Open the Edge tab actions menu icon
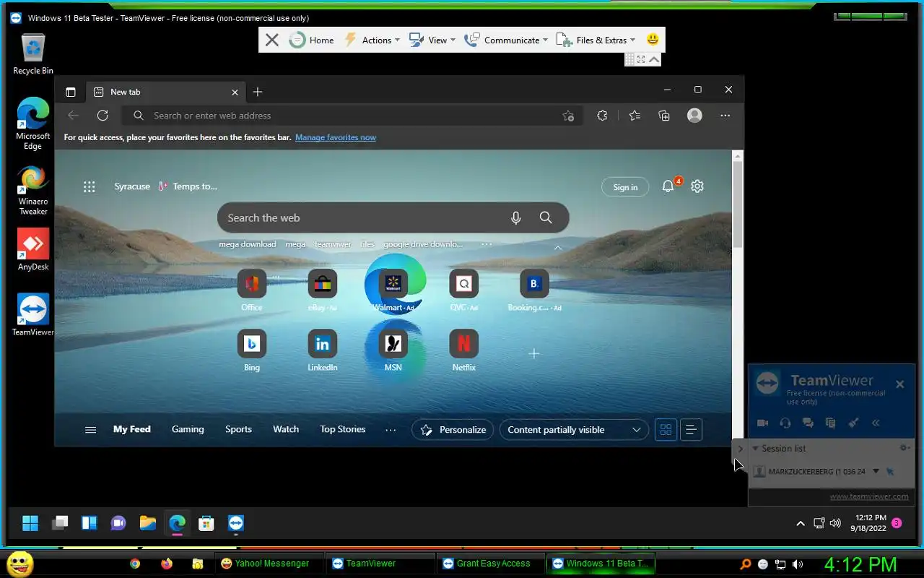This screenshot has height=578, width=924. (x=70, y=92)
